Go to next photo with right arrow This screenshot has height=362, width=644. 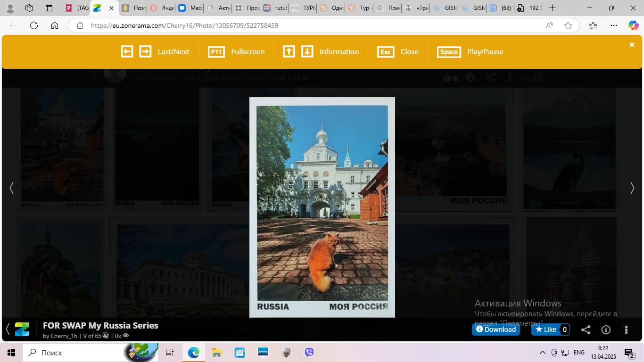click(632, 188)
